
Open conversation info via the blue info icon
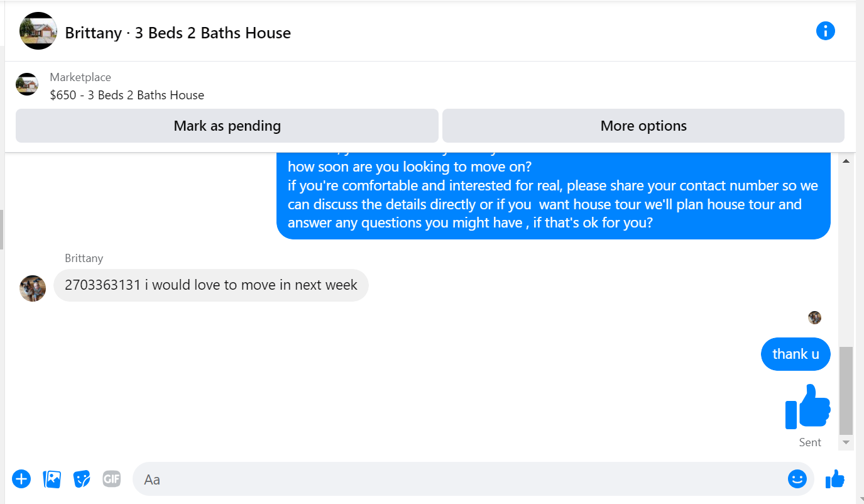pos(825,31)
